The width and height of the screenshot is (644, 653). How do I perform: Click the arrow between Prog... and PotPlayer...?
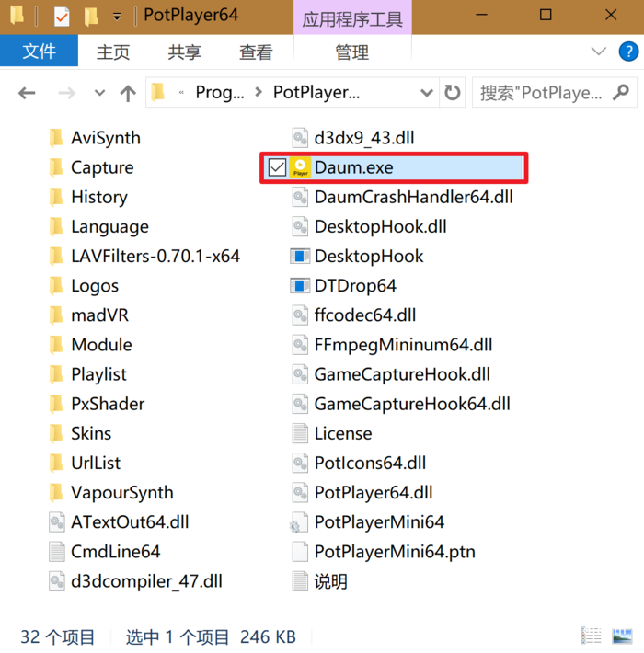259,92
